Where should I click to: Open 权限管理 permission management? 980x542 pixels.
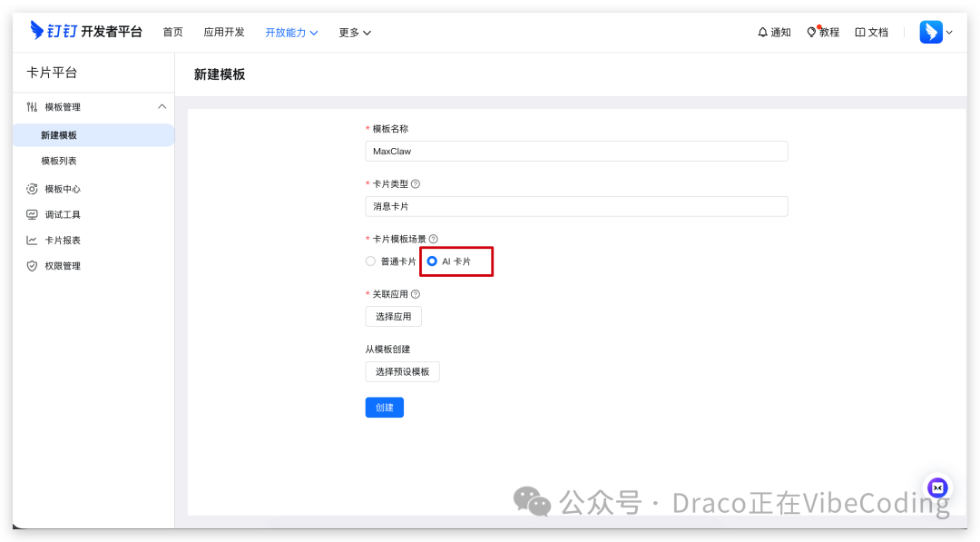click(64, 265)
